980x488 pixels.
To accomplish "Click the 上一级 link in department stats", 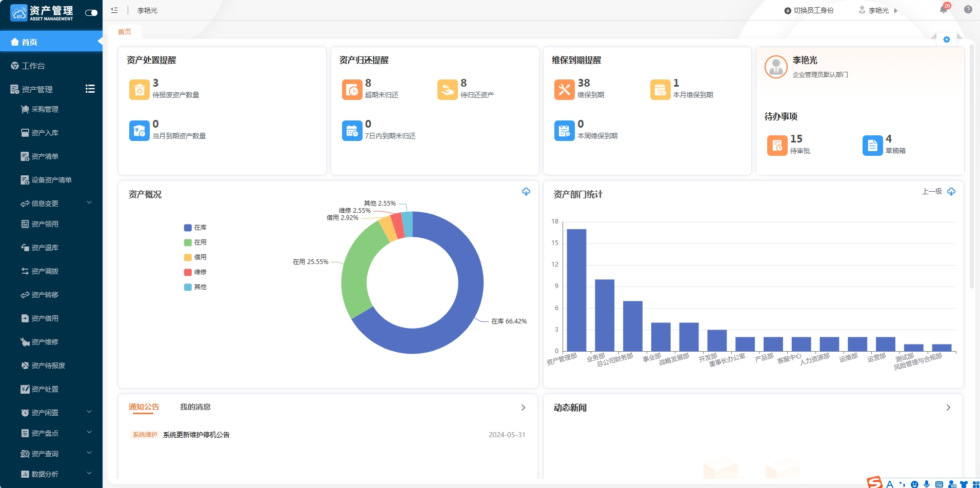I will coord(932,192).
